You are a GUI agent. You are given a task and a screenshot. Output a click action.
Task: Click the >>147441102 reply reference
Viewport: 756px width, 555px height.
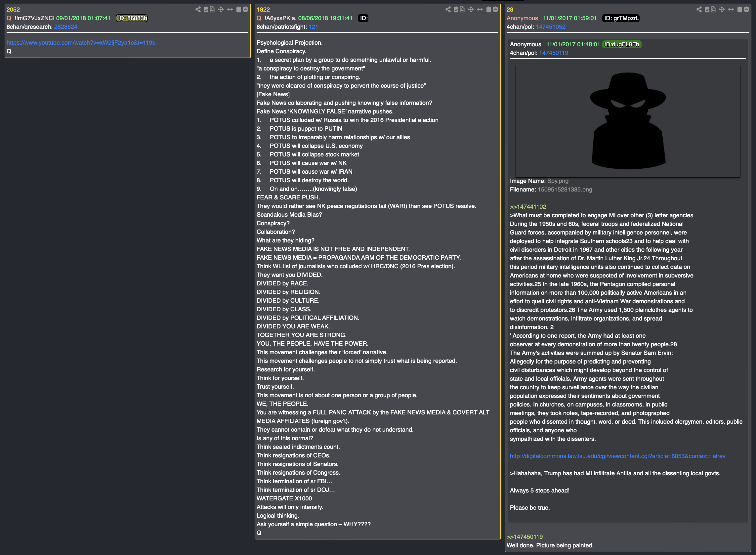pyautogui.click(x=528, y=207)
